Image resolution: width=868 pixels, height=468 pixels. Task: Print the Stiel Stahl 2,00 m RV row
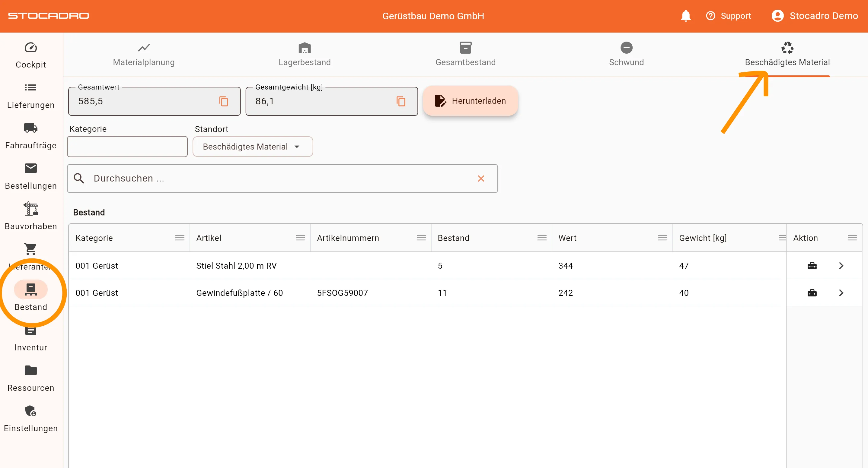812,265
